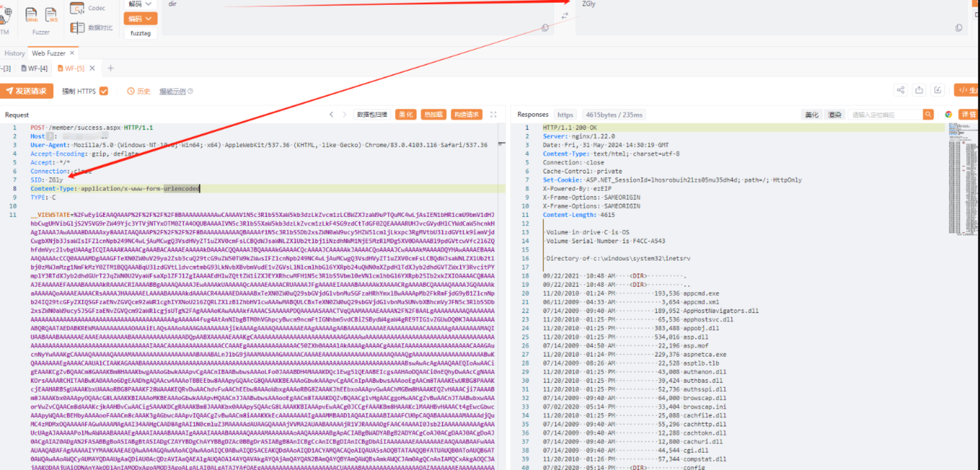
Task: Go to the previous request arrow
Action: [x=332, y=115]
